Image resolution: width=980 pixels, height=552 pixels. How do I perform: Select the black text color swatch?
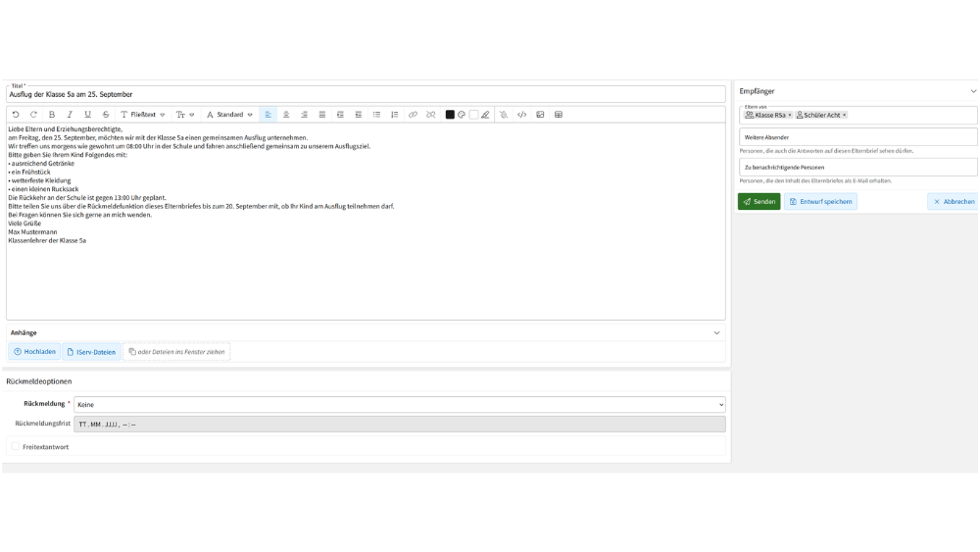[450, 115]
